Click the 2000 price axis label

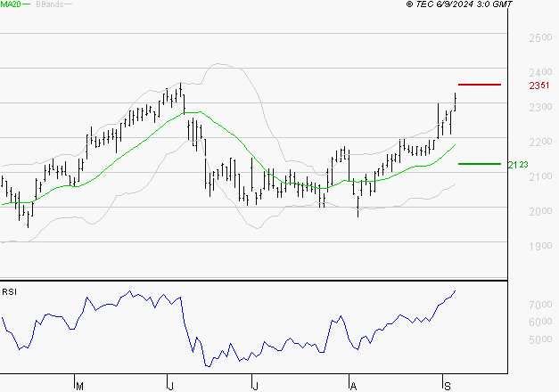[540, 211]
